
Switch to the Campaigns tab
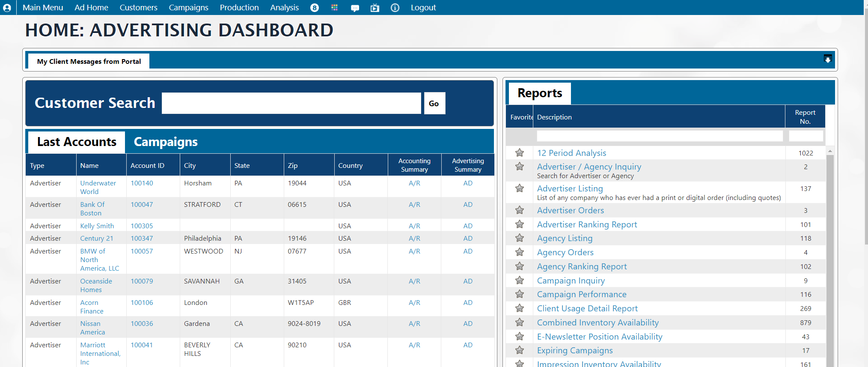166,142
